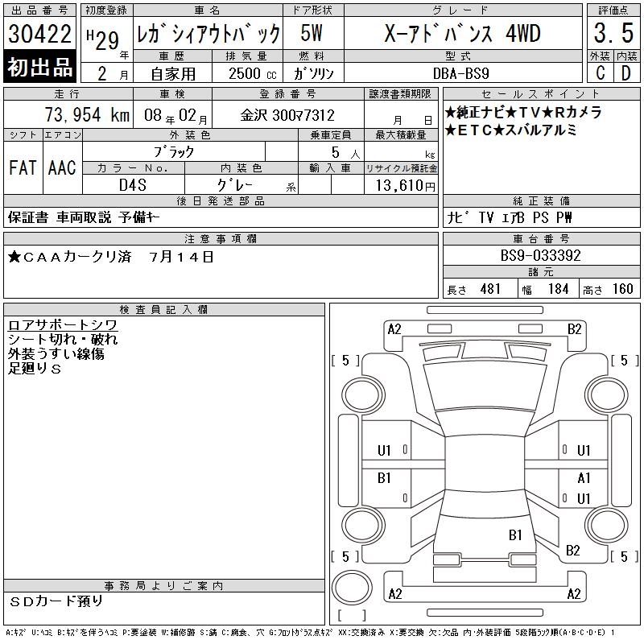This screenshot has width=644, height=644.
Task: Click the 後日発送部品 section header
Action: pos(221,201)
